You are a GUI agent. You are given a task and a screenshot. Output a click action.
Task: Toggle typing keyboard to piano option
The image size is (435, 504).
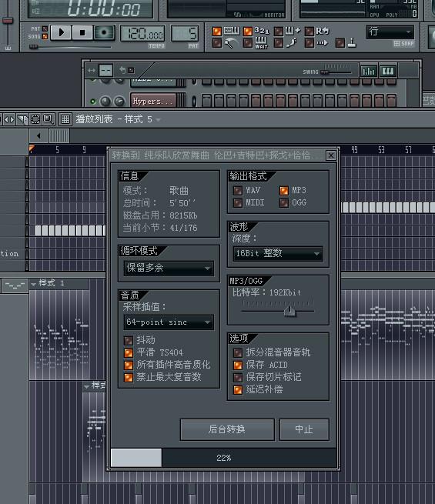(x=217, y=32)
